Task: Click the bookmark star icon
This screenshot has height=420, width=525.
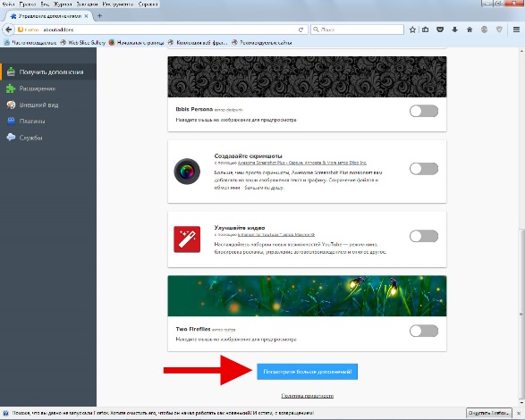Action: pos(412,29)
